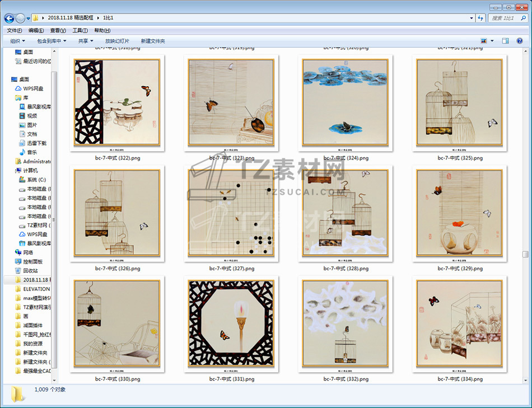The height and width of the screenshot is (408, 532).
Task: Open the 音乐 library
Action: pos(28,153)
